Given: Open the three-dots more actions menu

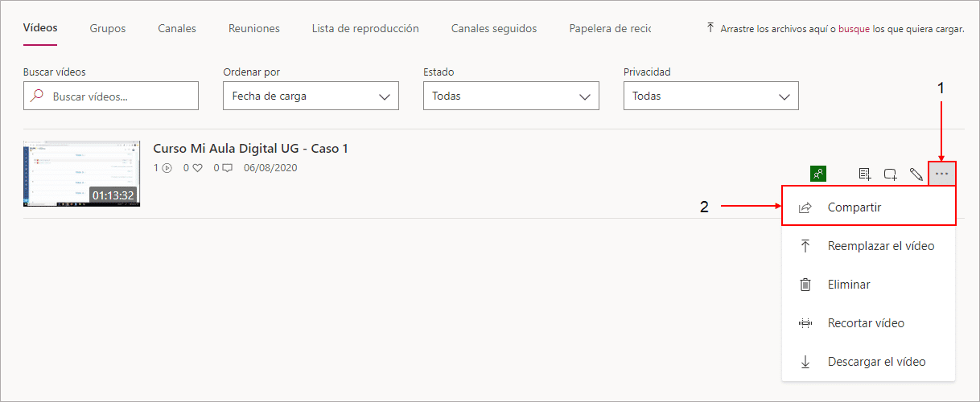Looking at the screenshot, I should tap(941, 174).
